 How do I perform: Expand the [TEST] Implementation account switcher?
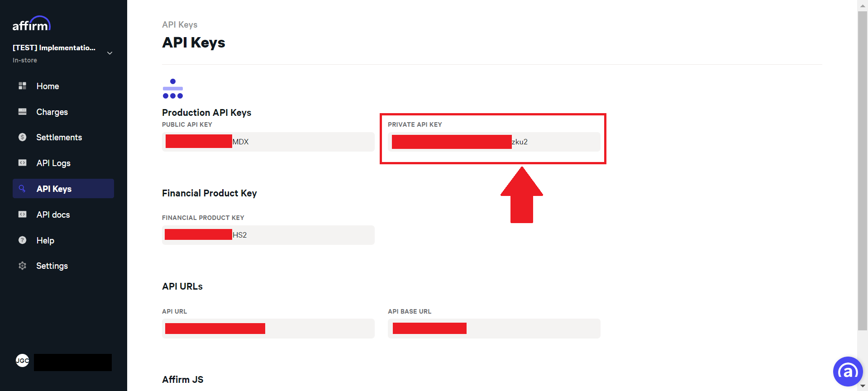coord(54,48)
